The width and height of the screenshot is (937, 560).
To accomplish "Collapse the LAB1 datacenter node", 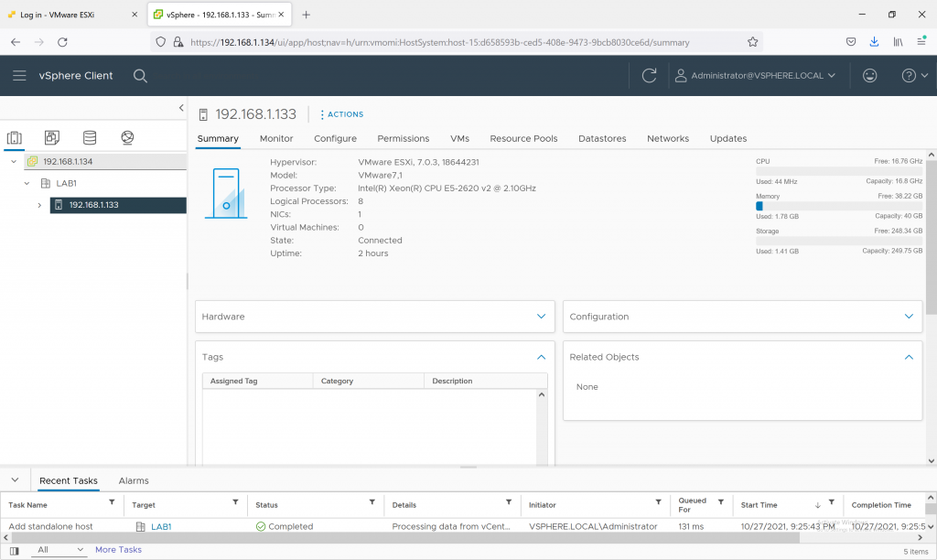I will pyautogui.click(x=27, y=184).
